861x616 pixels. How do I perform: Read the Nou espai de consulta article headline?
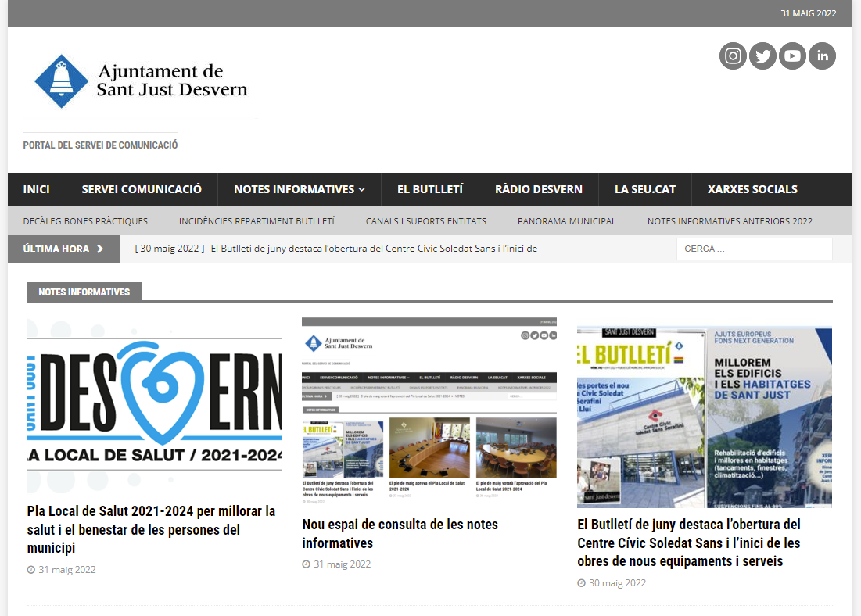tap(400, 533)
